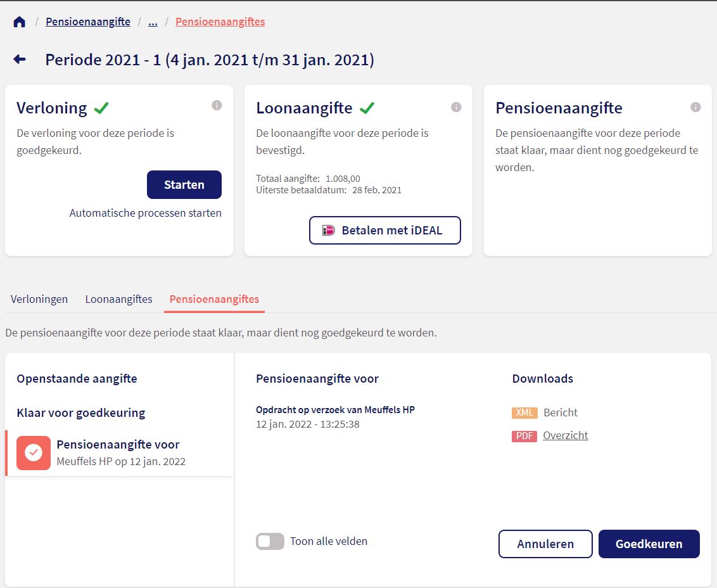The image size is (717, 588).
Task: Switch to the Loonaangiftes tab
Action: pos(119,299)
